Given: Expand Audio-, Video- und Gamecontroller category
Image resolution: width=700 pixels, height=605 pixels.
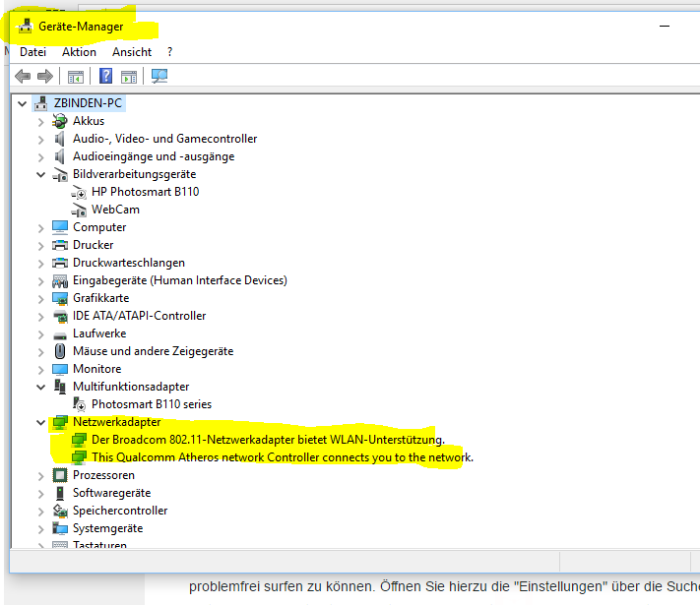Looking at the screenshot, I should [41, 140].
